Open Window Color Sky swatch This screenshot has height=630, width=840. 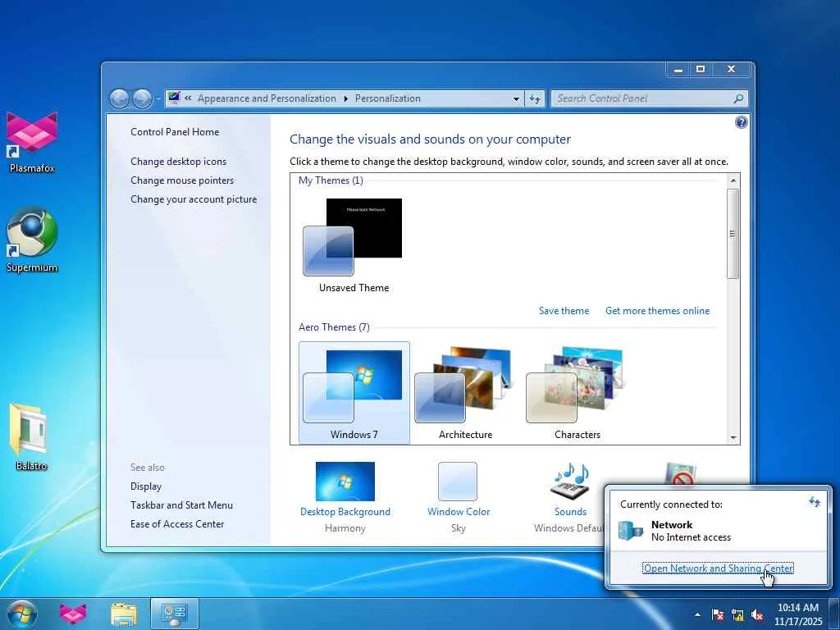tap(458, 481)
